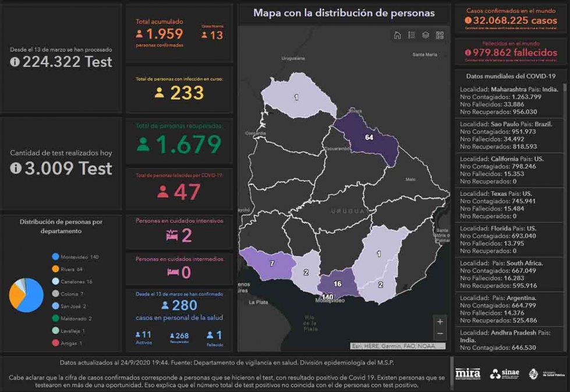Select the Sao Paulo Brazil list entry
570x392 pixels.
tap(507, 135)
